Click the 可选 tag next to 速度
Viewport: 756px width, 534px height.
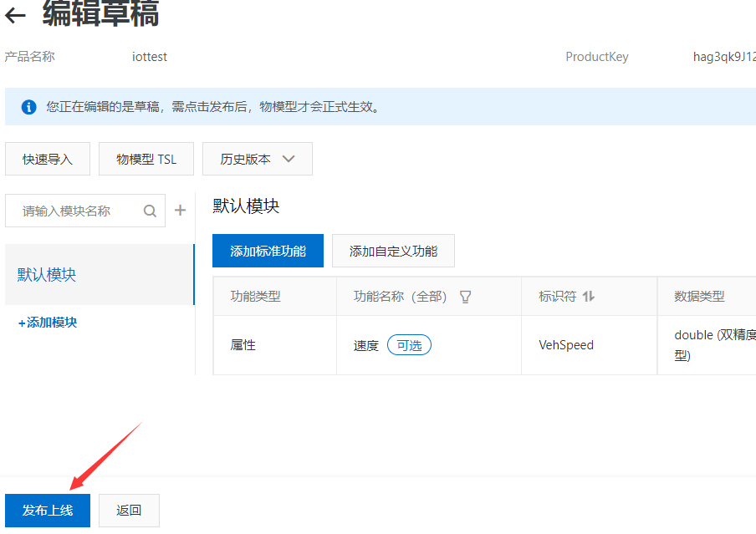click(409, 345)
